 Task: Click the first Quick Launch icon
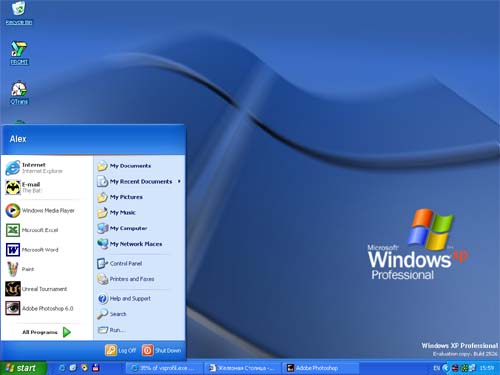tap(62, 368)
